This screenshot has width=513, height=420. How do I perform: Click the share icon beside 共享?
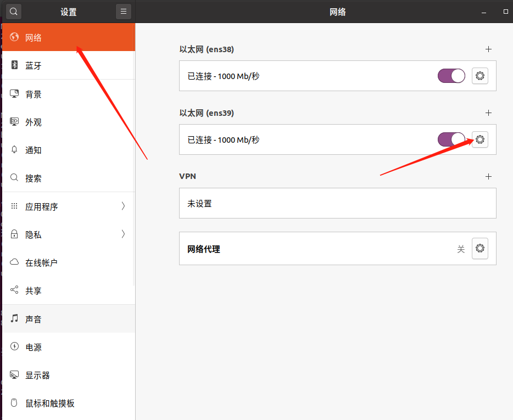click(x=14, y=290)
